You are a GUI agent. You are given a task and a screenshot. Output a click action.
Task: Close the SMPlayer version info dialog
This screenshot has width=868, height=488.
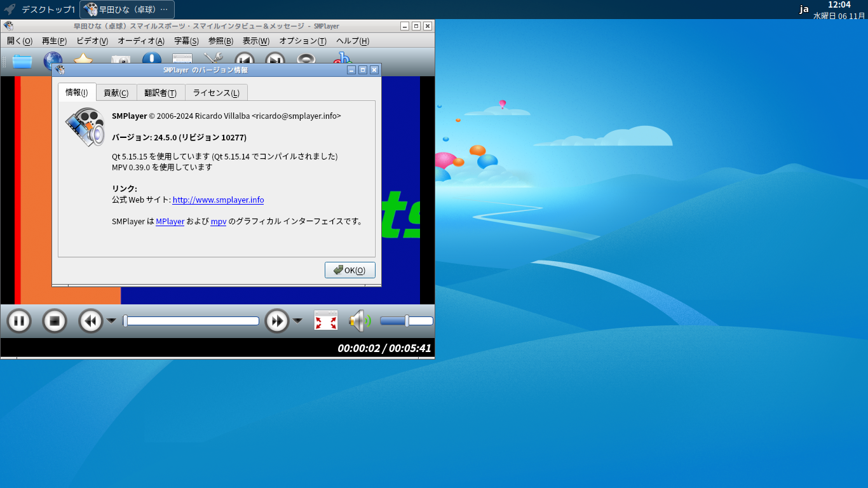[x=374, y=70]
